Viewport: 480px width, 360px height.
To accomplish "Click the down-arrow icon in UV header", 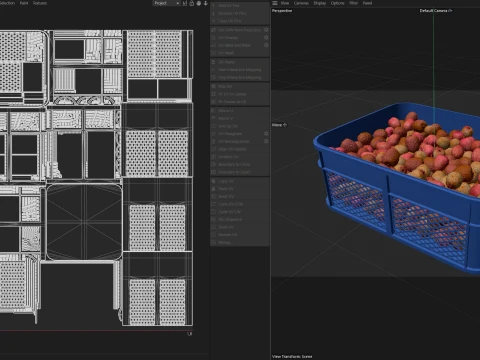I will coord(206,3).
